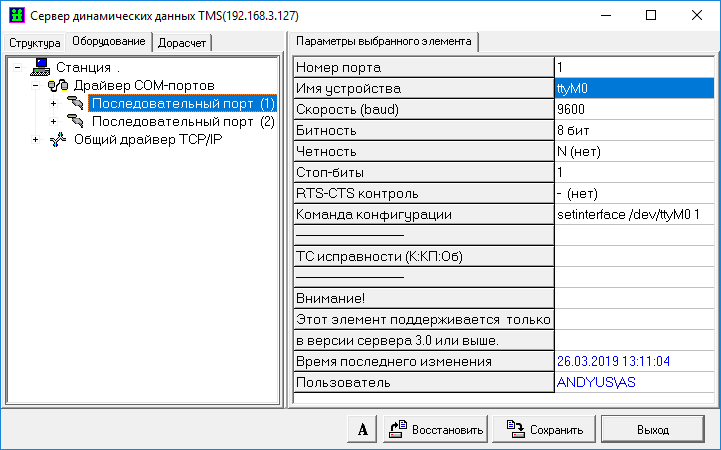The image size is (721, 450).
Task: Select the Оборудование tab
Action: (x=109, y=42)
